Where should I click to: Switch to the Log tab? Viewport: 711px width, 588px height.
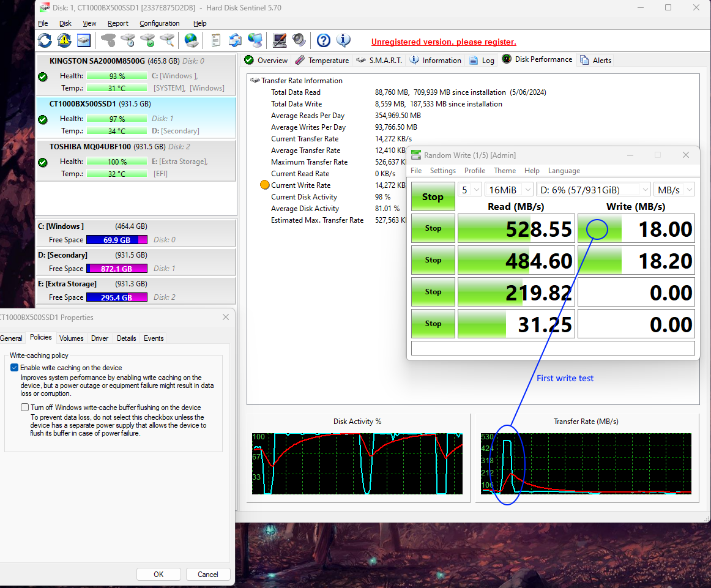482,61
